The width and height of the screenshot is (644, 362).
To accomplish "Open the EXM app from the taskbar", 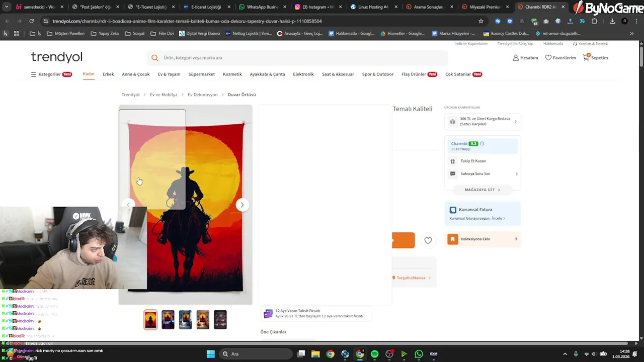I will pyautogui.click(x=433, y=354).
